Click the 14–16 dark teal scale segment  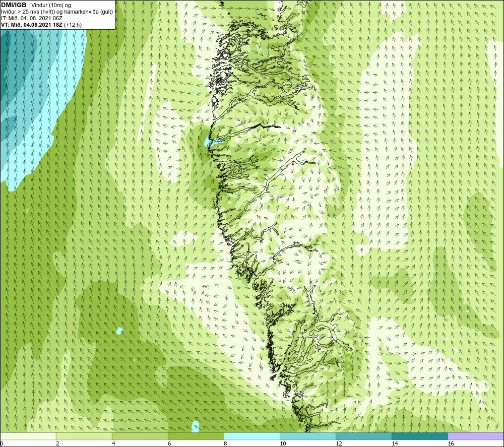420,436
